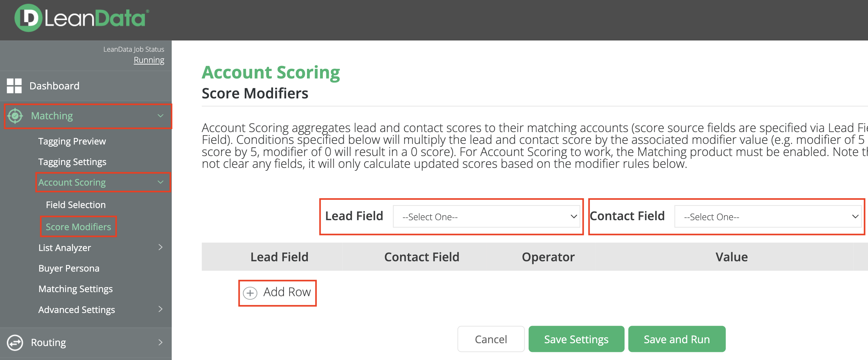Open the Buyer Persona page

click(x=69, y=268)
